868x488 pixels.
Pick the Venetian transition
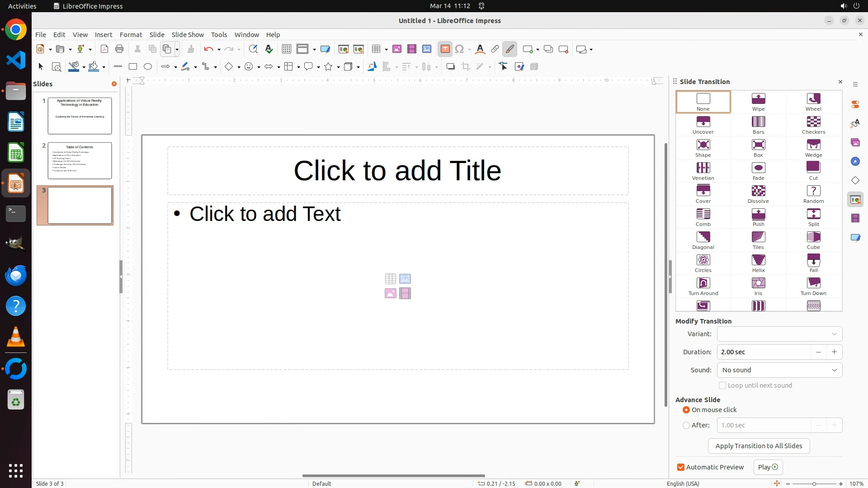[x=703, y=171]
